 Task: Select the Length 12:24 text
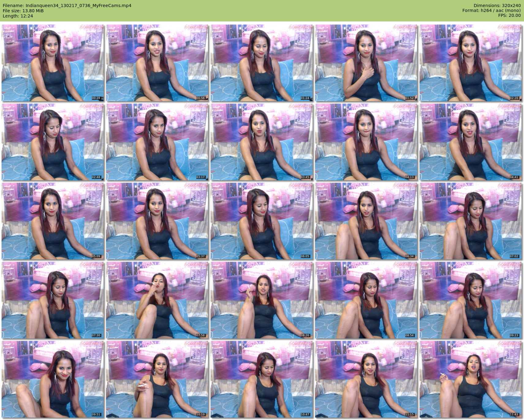(x=18, y=16)
